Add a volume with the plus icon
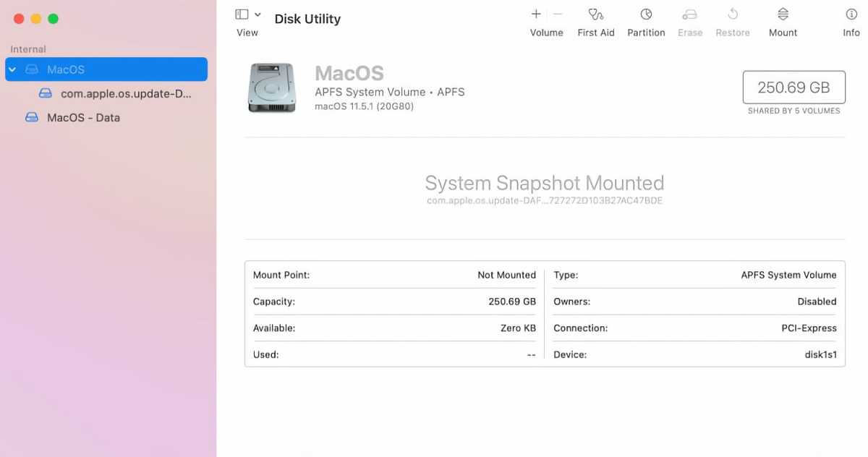The image size is (868, 457). click(x=536, y=14)
